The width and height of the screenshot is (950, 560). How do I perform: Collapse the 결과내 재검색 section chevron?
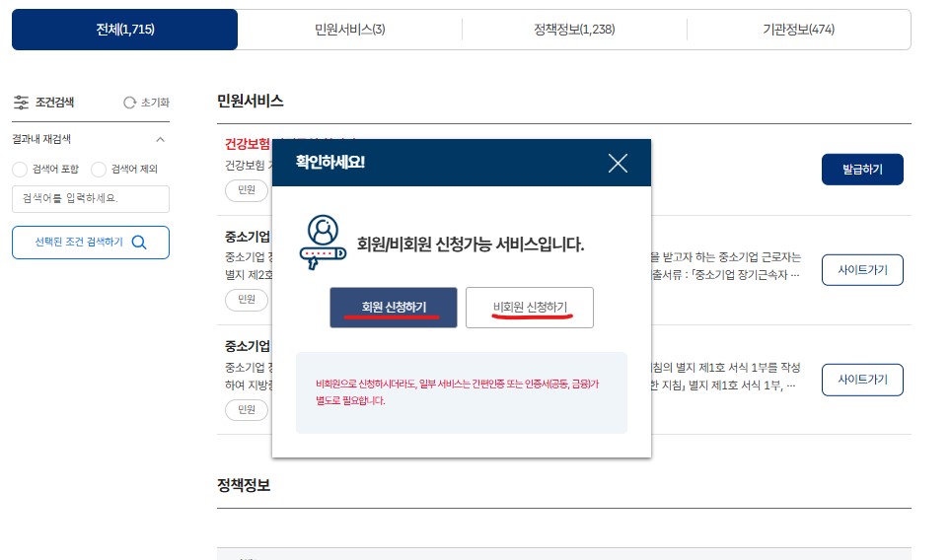tap(160, 140)
